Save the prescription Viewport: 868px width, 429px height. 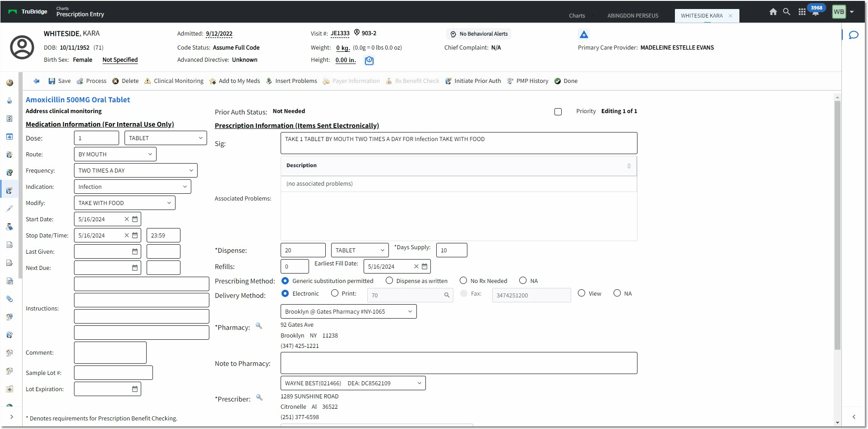(x=60, y=81)
